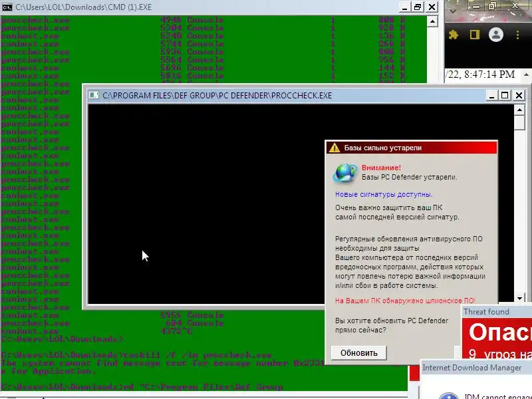Click the scroll up arrow beside the timestamp

(526, 74)
